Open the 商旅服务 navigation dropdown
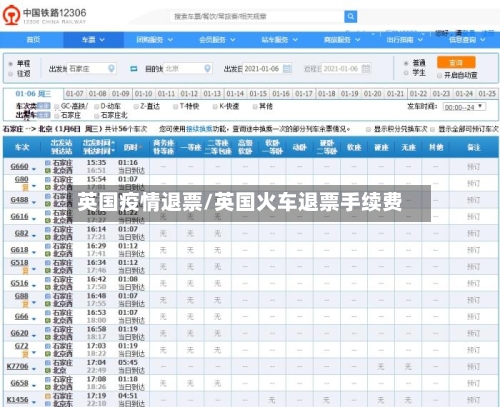The width and height of the screenshot is (500, 407). pos(342,40)
